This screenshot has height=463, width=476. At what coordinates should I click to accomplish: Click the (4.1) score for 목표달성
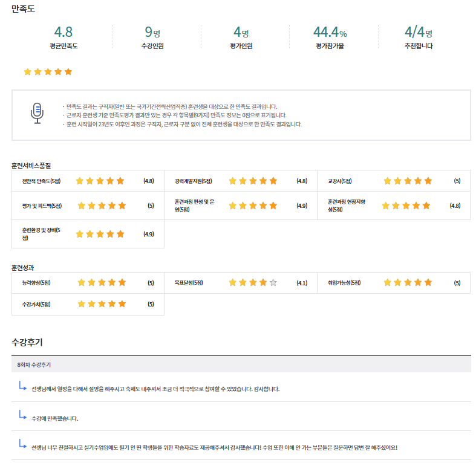point(302,282)
